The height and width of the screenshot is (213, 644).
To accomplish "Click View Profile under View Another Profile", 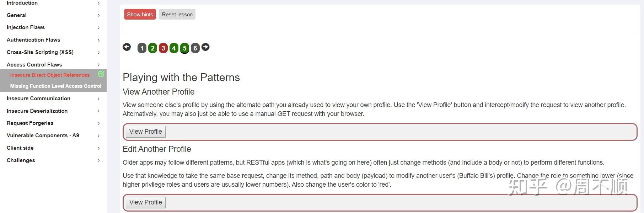I will click(145, 131).
